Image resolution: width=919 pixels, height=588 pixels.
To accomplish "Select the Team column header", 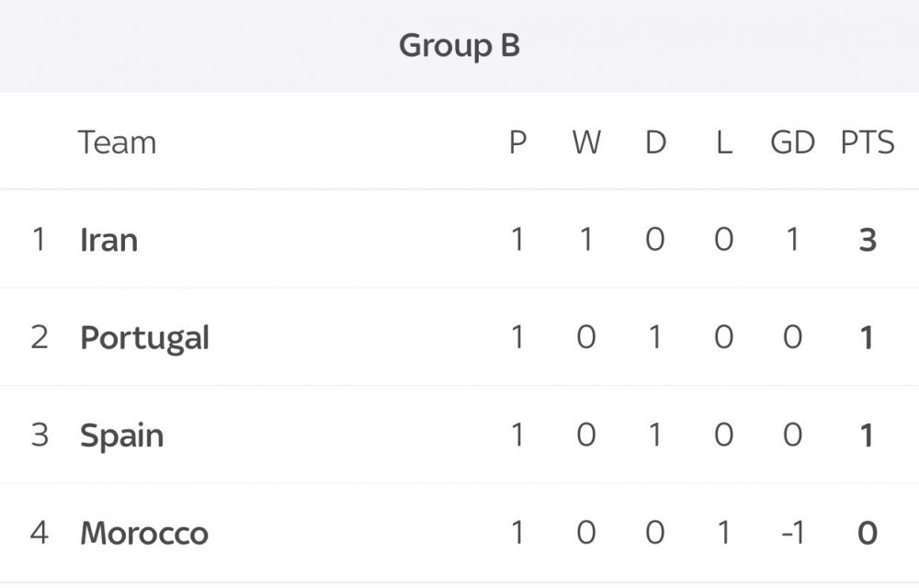I will tap(117, 143).
